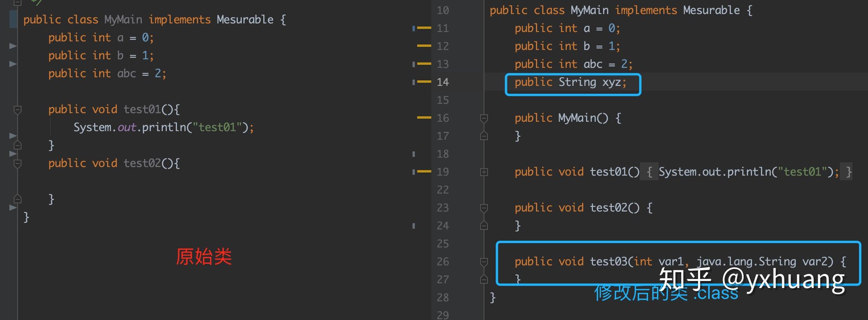Click the yellow warning stripe mark next to line number 12

[424, 46]
